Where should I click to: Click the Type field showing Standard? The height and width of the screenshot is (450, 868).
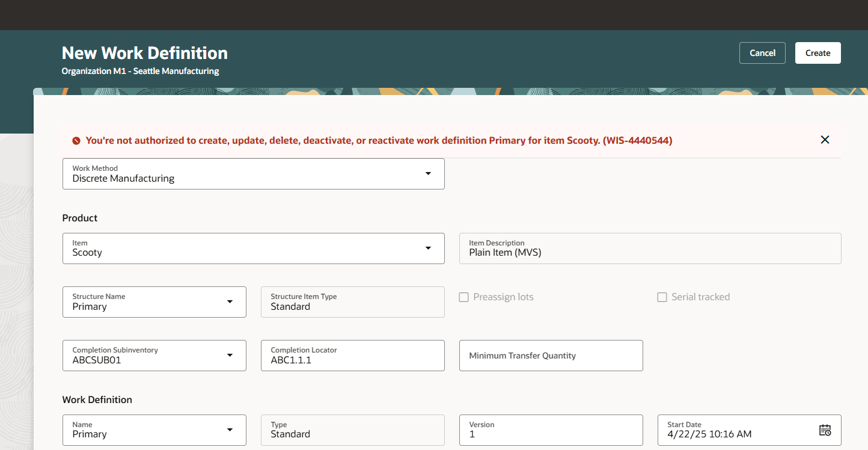click(x=352, y=430)
